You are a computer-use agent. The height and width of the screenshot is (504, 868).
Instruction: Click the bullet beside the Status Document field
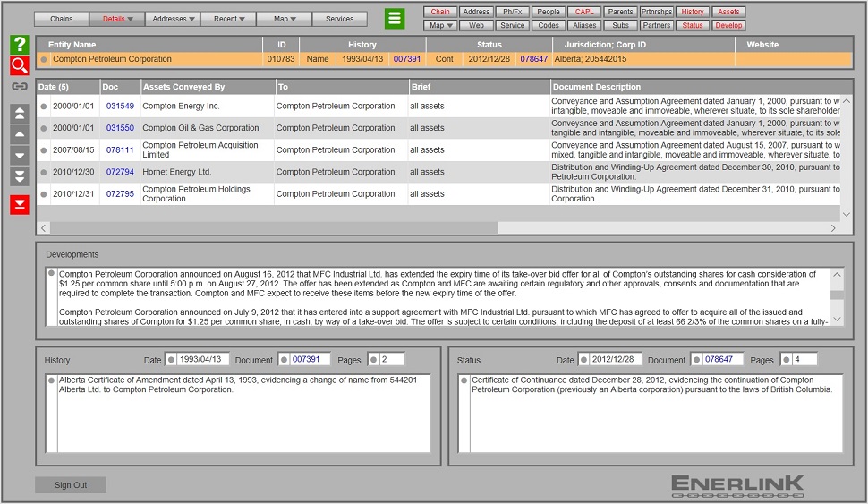pos(696,360)
